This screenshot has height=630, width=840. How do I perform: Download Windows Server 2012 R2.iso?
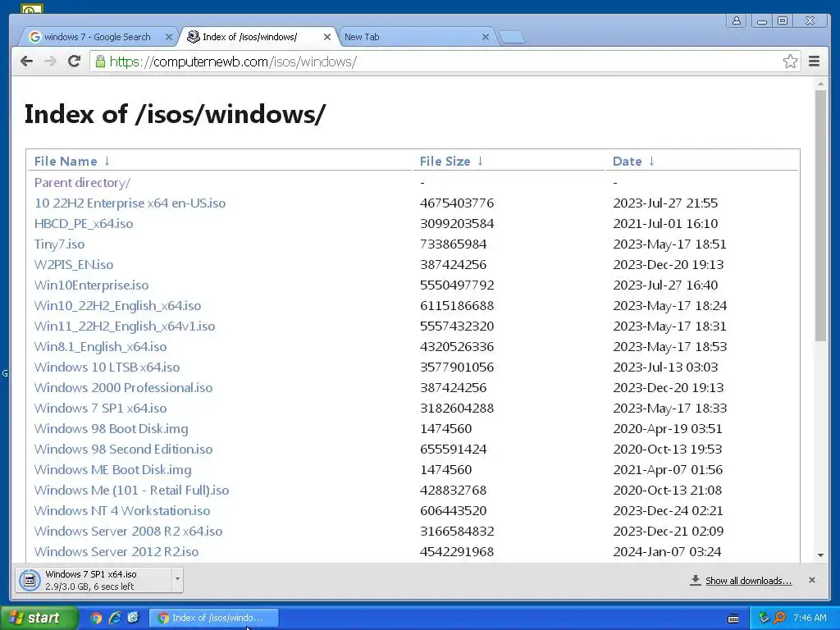point(116,551)
